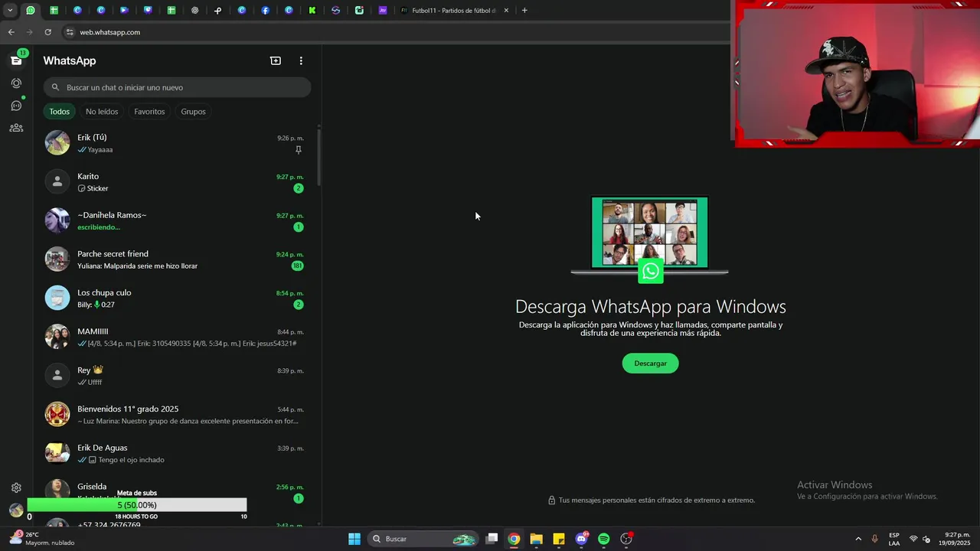Select the Grupos filter tab
The width and height of the screenshot is (980, 551).
pyautogui.click(x=193, y=112)
